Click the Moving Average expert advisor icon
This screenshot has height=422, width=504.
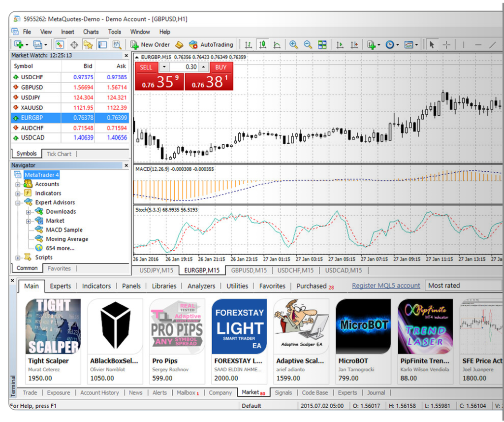point(39,239)
